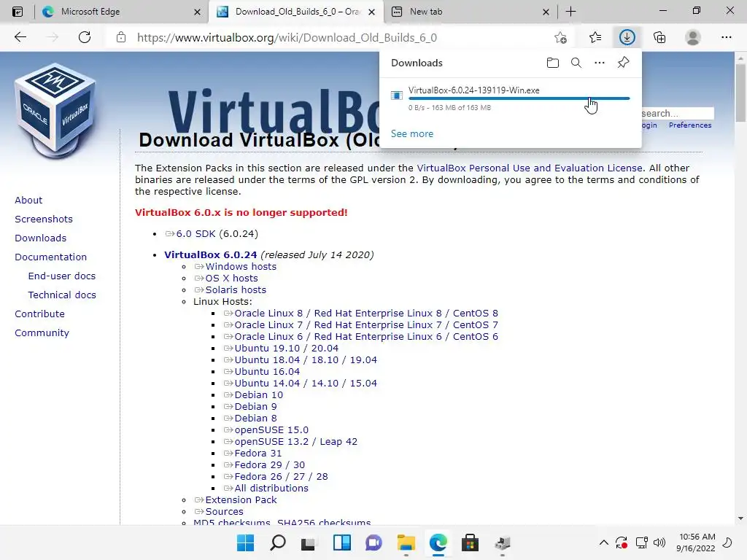Switch to the Microsoft Edge tab

tap(120, 12)
